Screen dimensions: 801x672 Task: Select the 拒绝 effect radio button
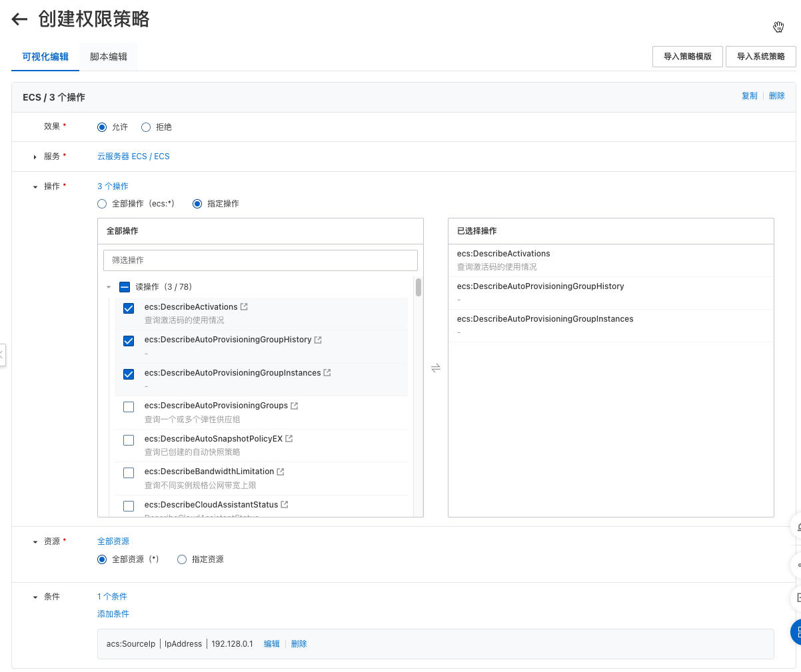(x=146, y=127)
